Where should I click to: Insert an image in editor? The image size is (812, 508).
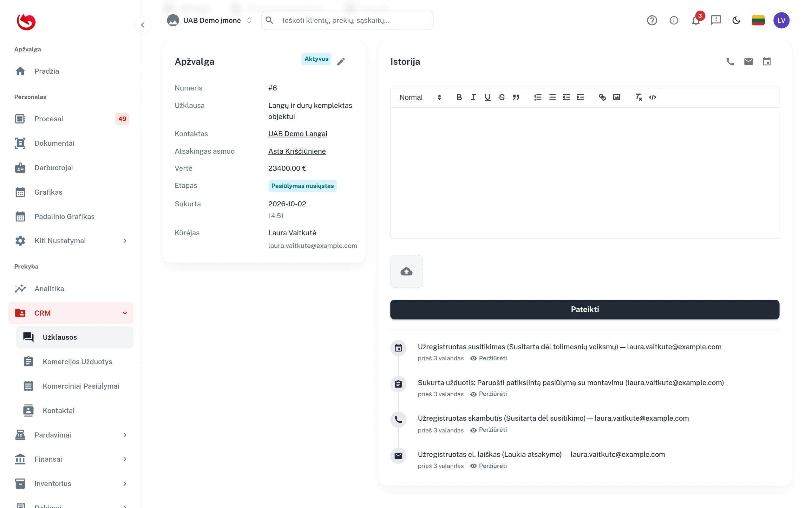(616, 97)
